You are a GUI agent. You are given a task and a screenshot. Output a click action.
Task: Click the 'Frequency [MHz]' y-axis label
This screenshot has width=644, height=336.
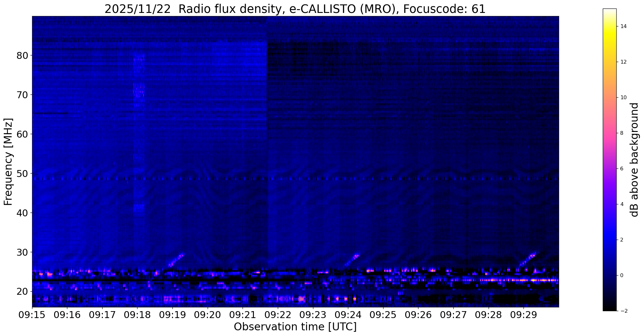(8, 162)
